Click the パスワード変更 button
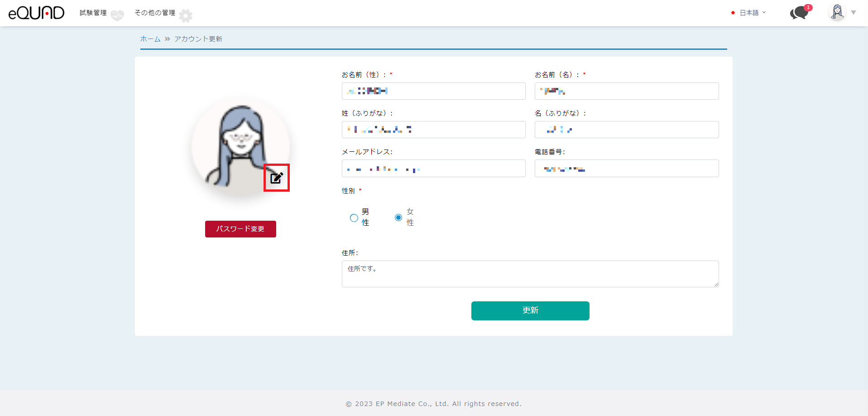Screen dimensions: 868x416 point(240,229)
